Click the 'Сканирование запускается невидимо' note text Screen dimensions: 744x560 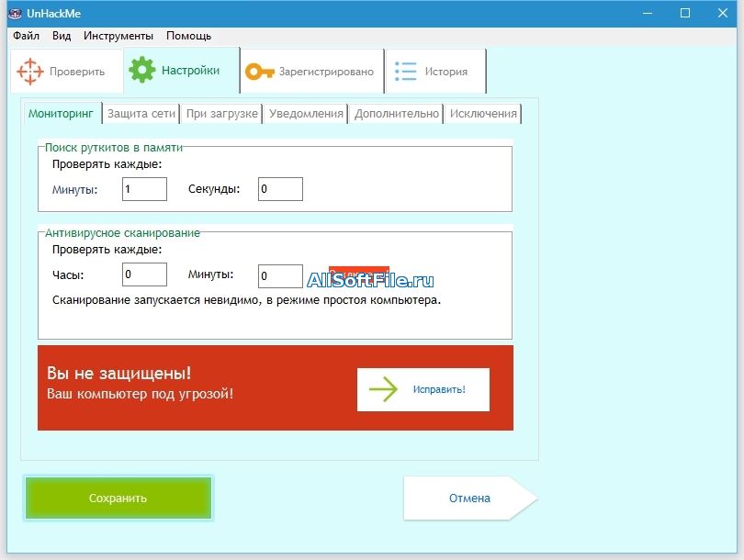[x=246, y=300]
